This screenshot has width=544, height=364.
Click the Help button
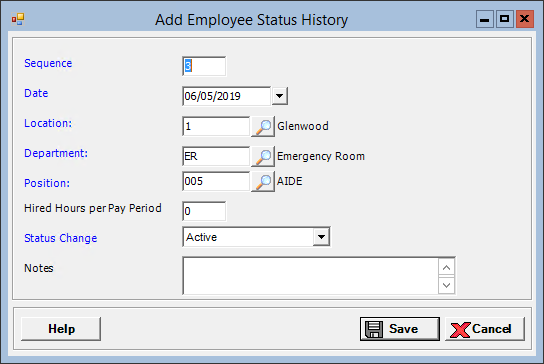61,329
